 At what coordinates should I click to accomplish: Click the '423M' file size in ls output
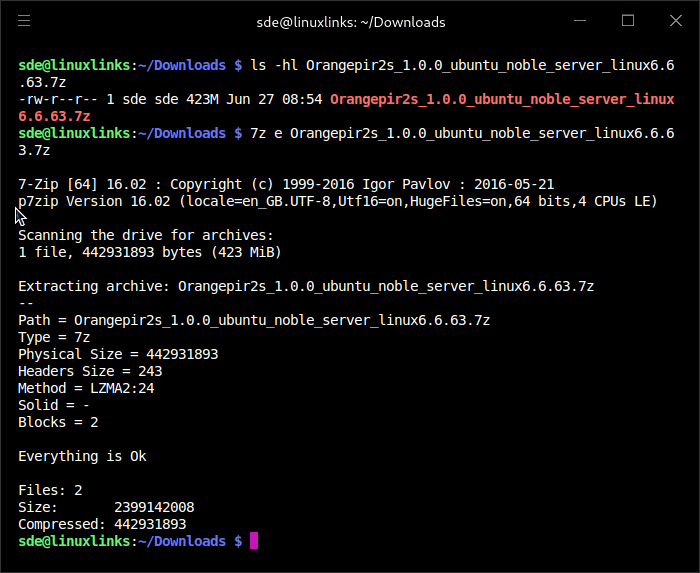202,99
